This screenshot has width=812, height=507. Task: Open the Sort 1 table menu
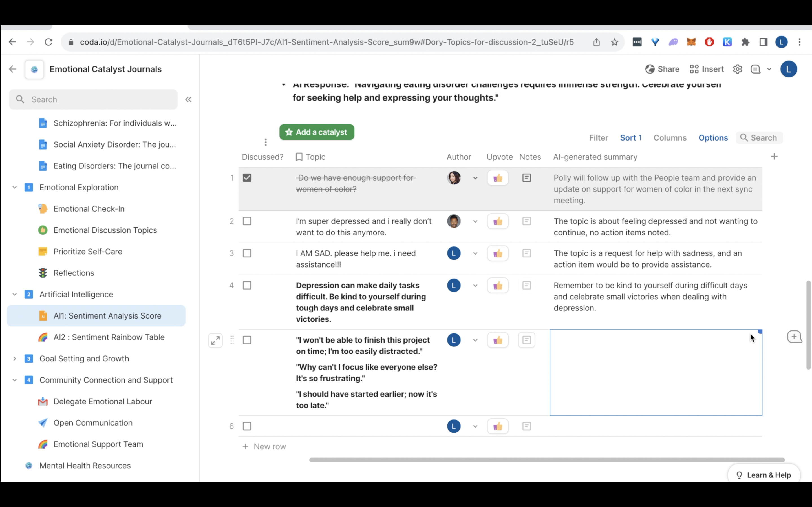click(630, 138)
